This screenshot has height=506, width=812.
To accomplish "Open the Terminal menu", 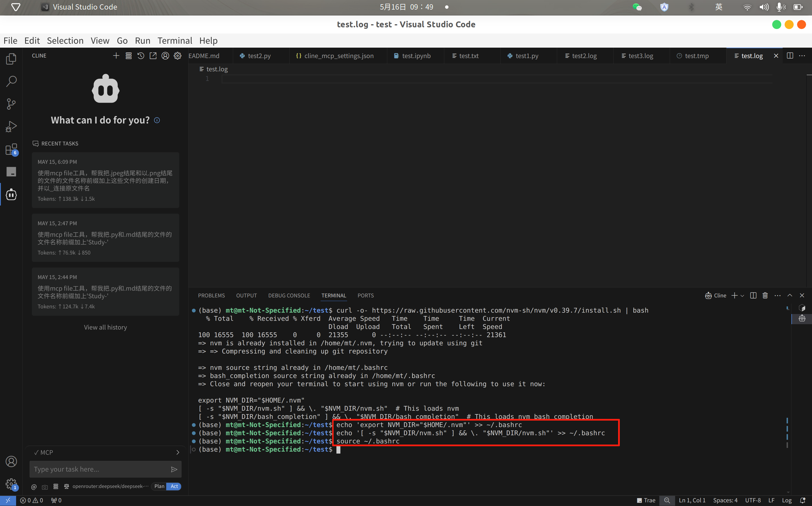I will (174, 41).
